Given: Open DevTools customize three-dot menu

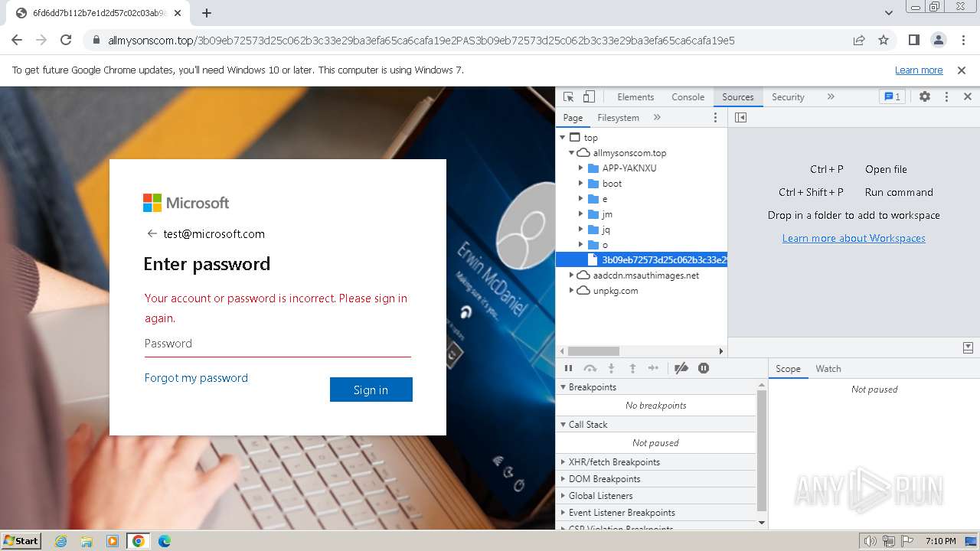Looking at the screenshot, I should [x=946, y=96].
